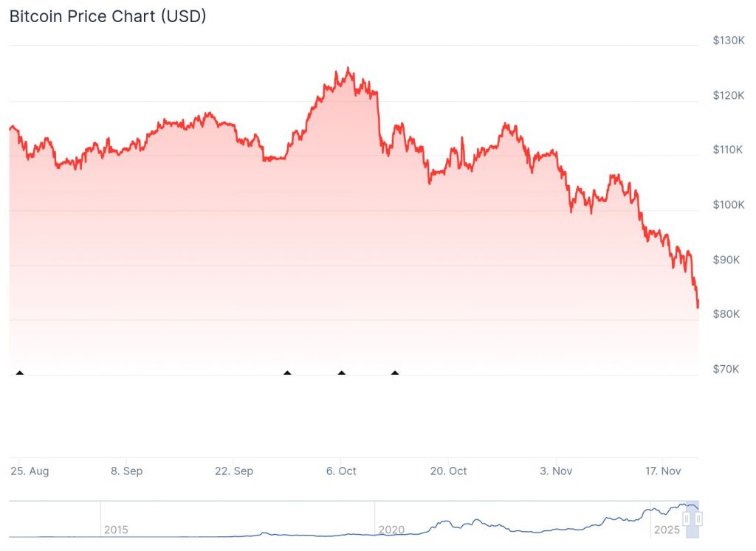Click the $130K price axis label
Screen dimensions: 756x551
[x=727, y=41]
